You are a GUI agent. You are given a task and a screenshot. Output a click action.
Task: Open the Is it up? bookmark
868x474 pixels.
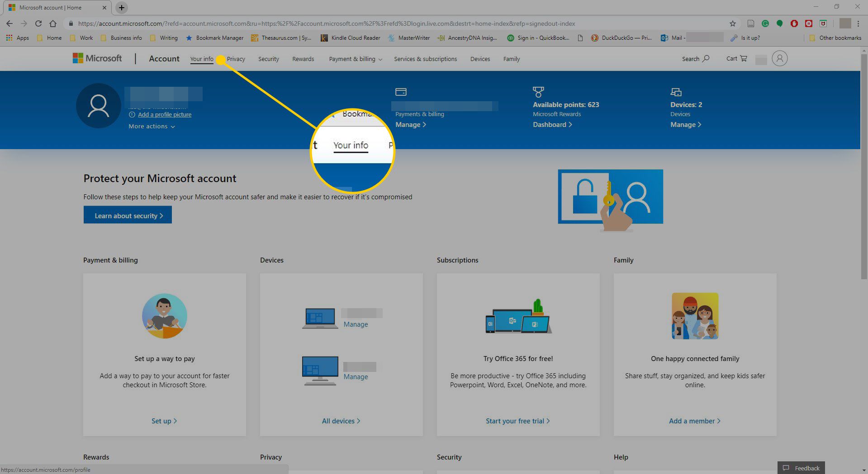point(745,38)
